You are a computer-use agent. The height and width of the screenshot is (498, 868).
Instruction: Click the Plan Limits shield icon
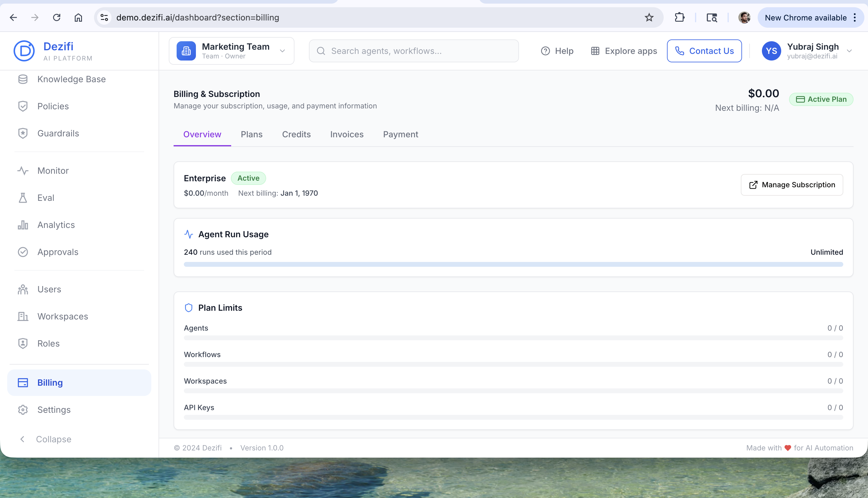point(189,308)
